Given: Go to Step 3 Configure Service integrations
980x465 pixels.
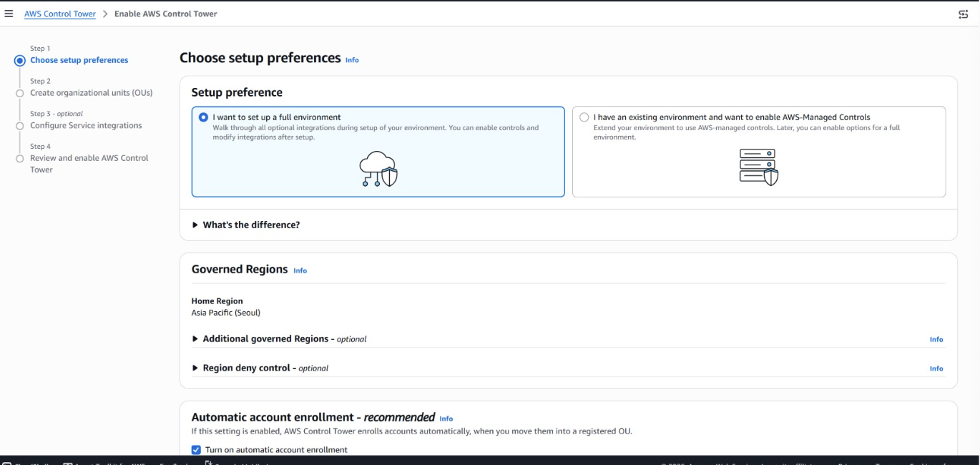Looking at the screenshot, I should [x=86, y=125].
